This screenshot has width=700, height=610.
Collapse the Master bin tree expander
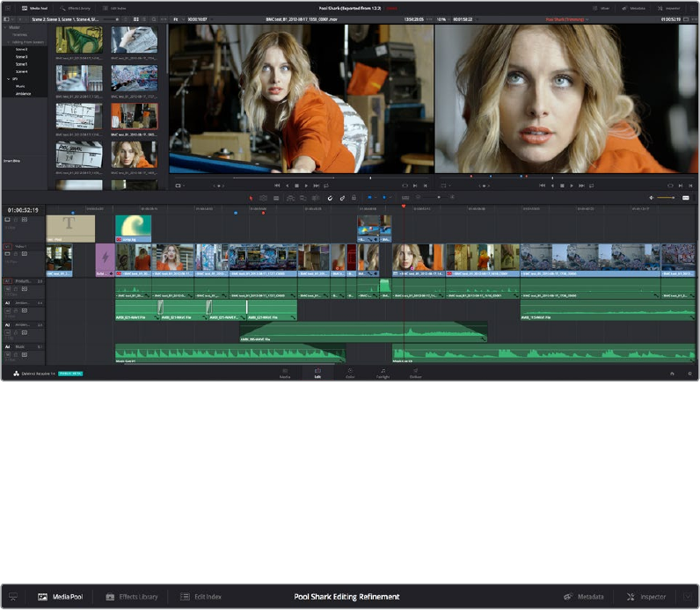[5, 27]
